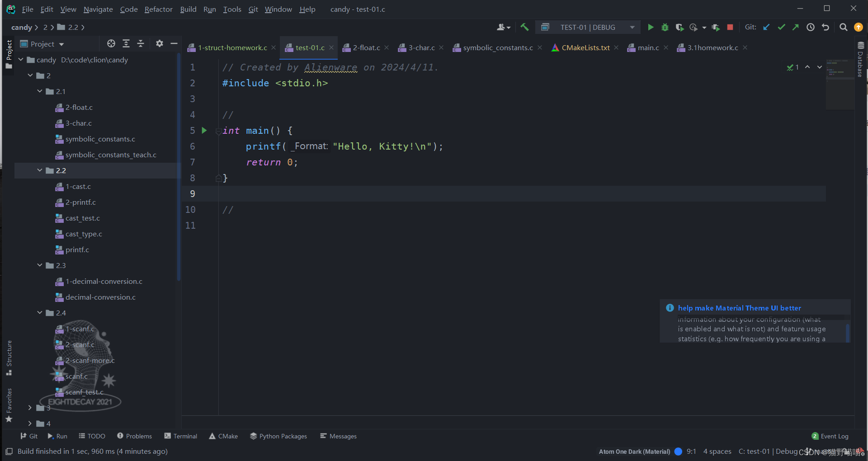This screenshot has width=868, height=461.
Task: Run main from the gutter play icon
Action: [x=204, y=130]
